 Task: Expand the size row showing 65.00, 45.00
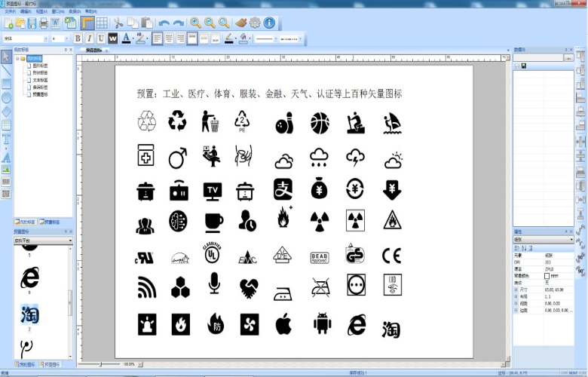click(516, 290)
